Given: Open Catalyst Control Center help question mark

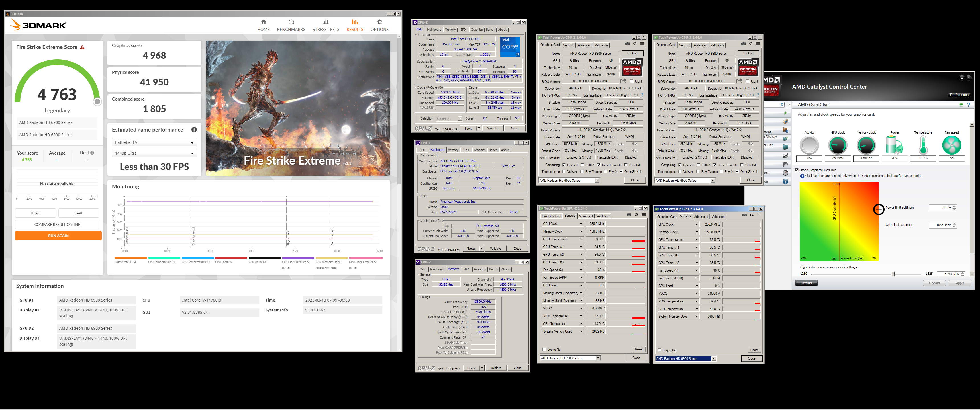Looking at the screenshot, I should click(969, 104).
